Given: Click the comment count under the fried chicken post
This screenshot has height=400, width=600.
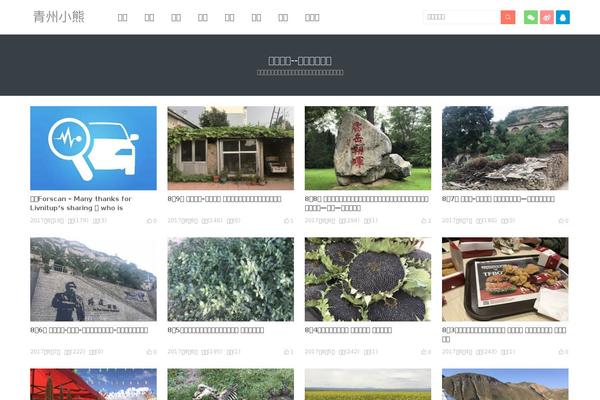Looking at the screenshot, I should [x=508, y=352].
